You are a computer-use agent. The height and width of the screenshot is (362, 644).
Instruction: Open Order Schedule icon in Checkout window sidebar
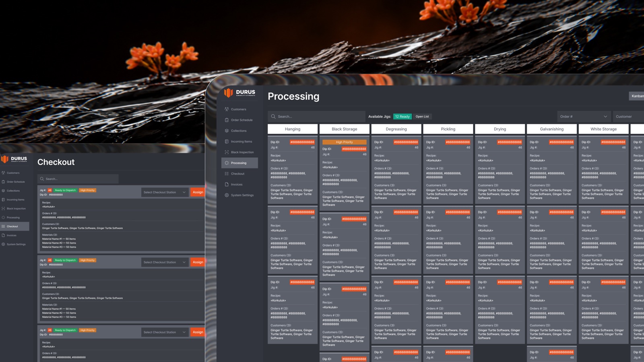(x=3, y=182)
